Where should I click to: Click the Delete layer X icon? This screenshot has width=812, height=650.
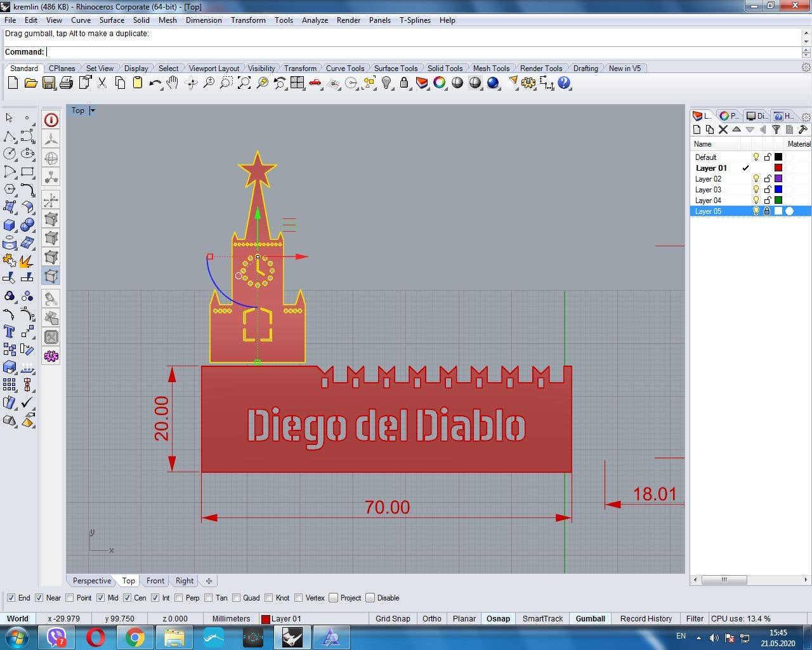tap(723, 129)
